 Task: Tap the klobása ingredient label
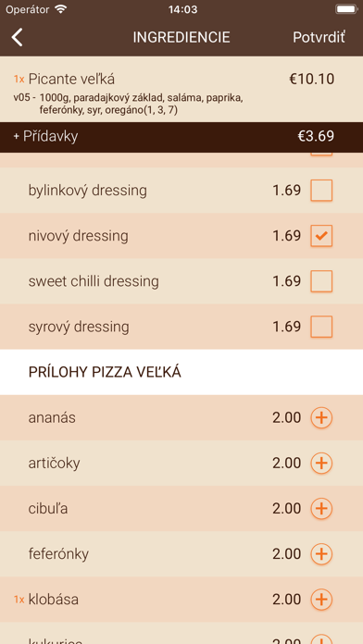point(54,600)
